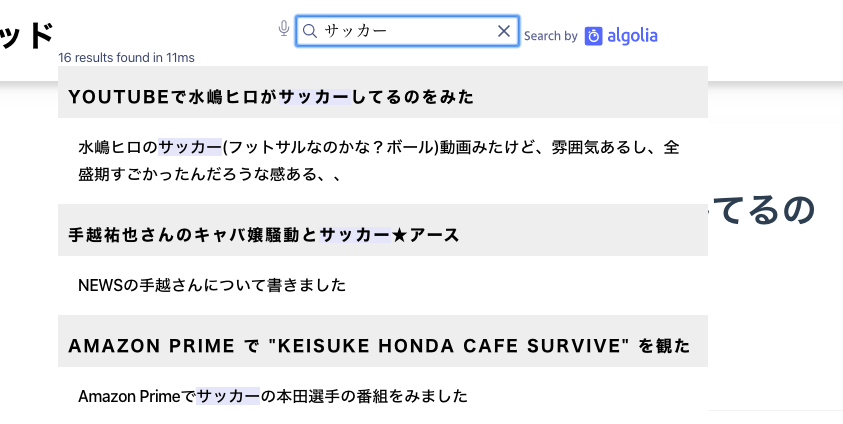Click the highlighted サッカー in the 水嶋ヒロ snippet
Image resolution: width=843 pixels, height=424 pixels.
190,147
